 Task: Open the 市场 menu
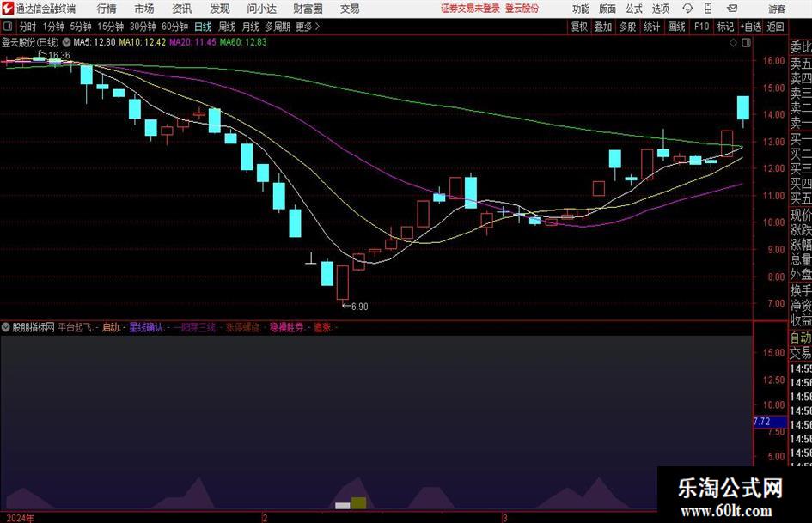pyautogui.click(x=144, y=9)
